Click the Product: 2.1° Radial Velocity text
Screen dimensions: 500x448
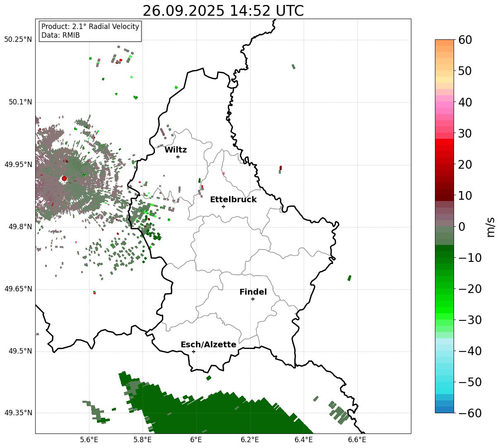90,27
